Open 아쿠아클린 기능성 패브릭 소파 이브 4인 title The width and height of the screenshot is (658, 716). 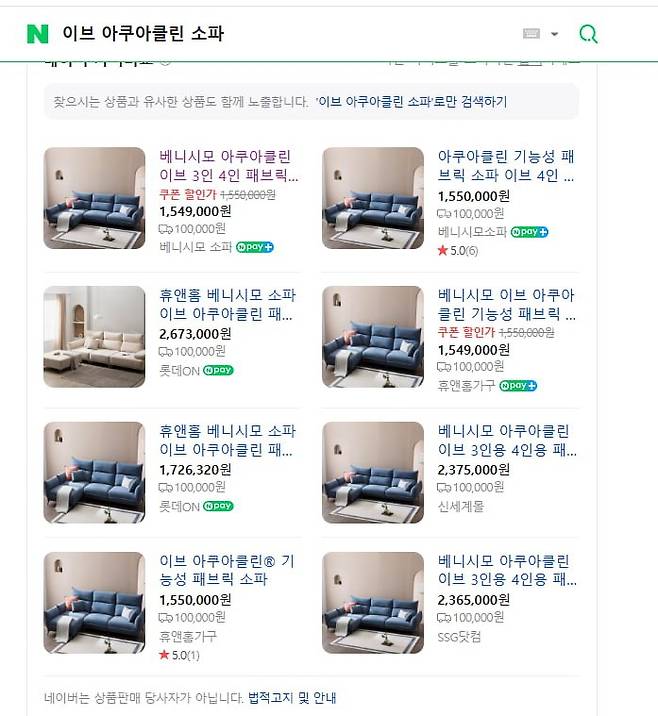point(506,166)
